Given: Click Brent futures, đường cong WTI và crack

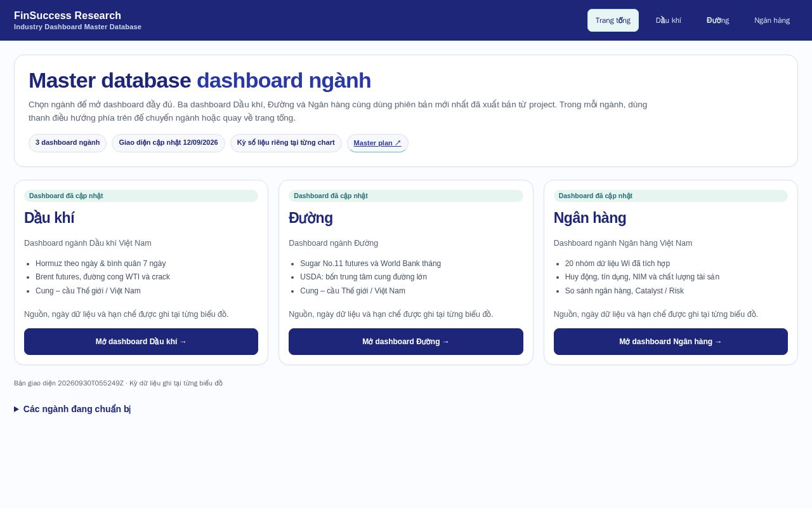Looking at the screenshot, I should tap(103, 277).
